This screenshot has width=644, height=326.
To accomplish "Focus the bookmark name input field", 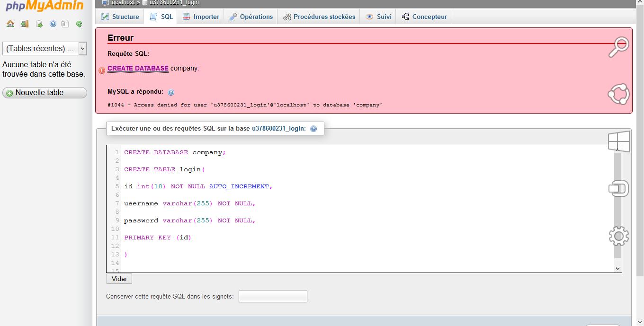I will pos(273,296).
